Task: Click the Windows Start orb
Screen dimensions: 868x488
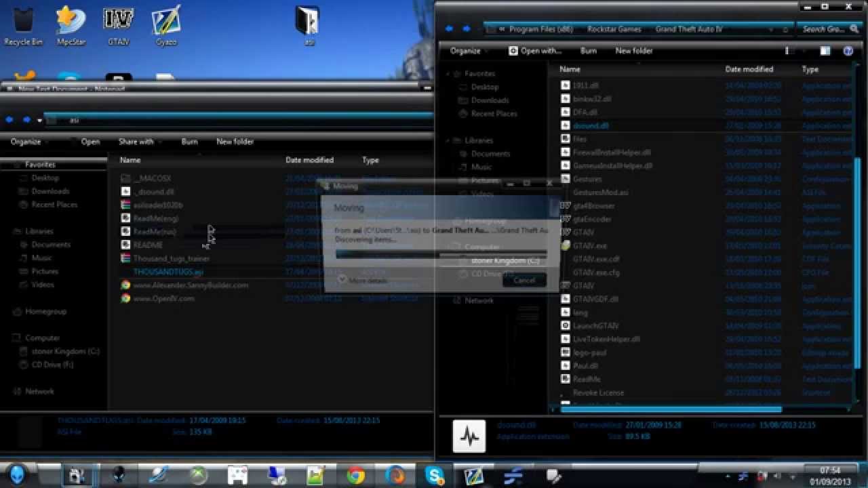Action: pyautogui.click(x=17, y=474)
